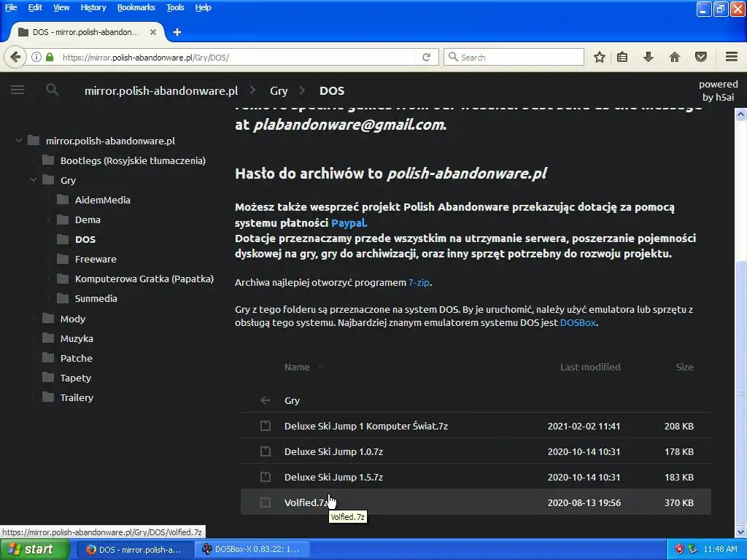Open the h5ai search magnifier
Image resolution: width=747 pixels, height=560 pixels.
tap(53, 90)
